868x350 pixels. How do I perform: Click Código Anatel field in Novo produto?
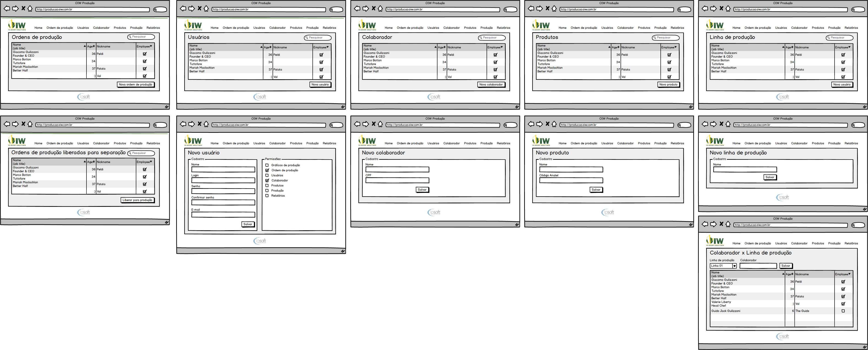571,180
